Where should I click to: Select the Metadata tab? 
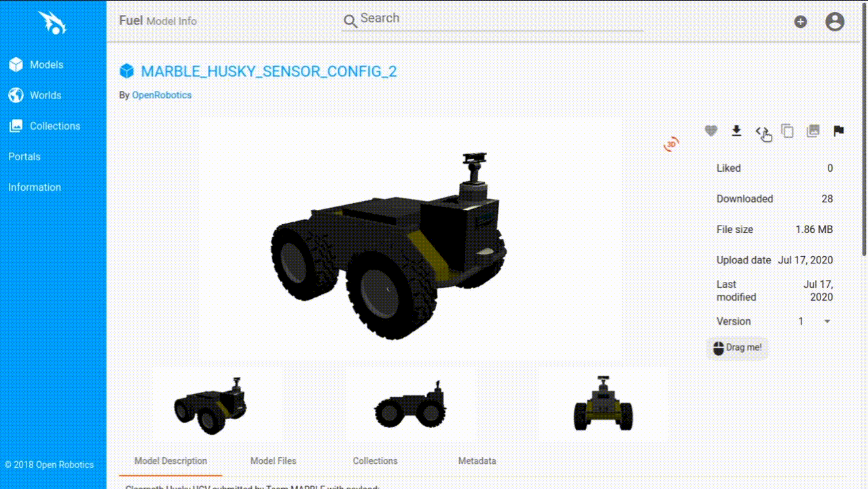[477, 461]
